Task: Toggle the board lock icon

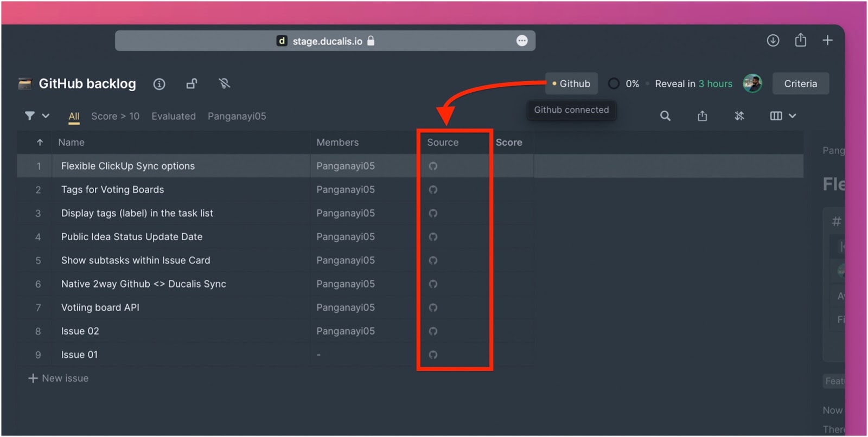Action: [x=192, y=83]
